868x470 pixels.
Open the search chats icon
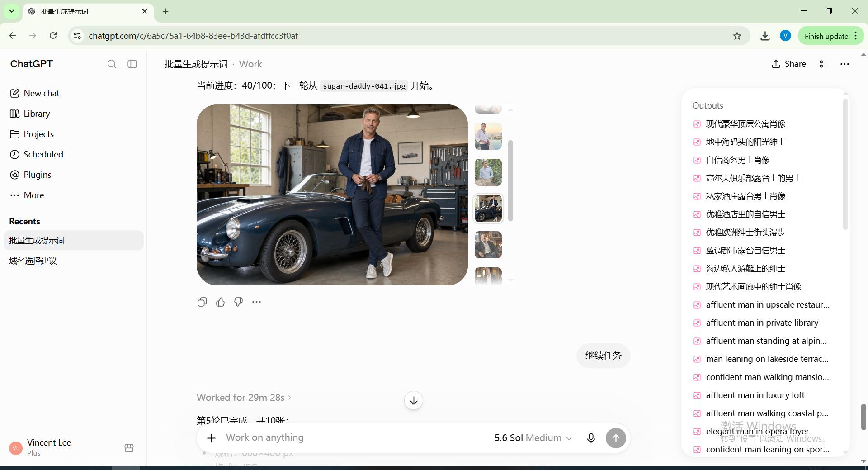(112, 64)
